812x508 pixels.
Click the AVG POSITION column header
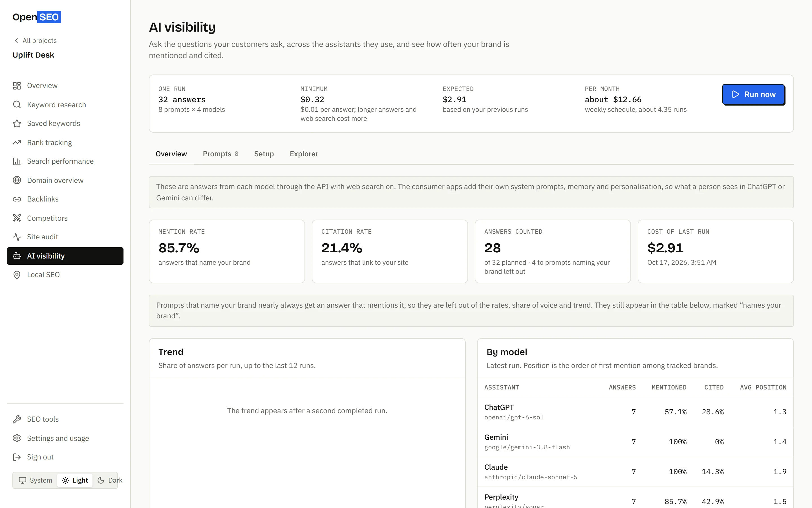pos(763,387)
